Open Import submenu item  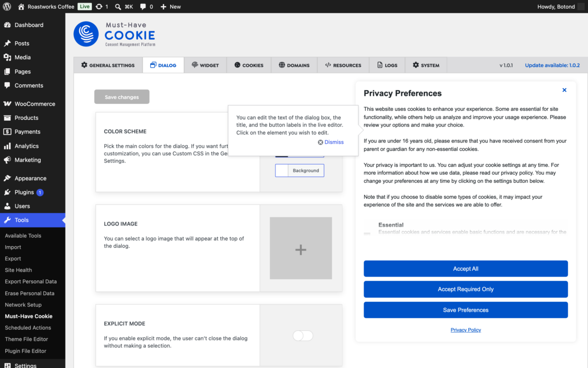[x=13, y=247]
